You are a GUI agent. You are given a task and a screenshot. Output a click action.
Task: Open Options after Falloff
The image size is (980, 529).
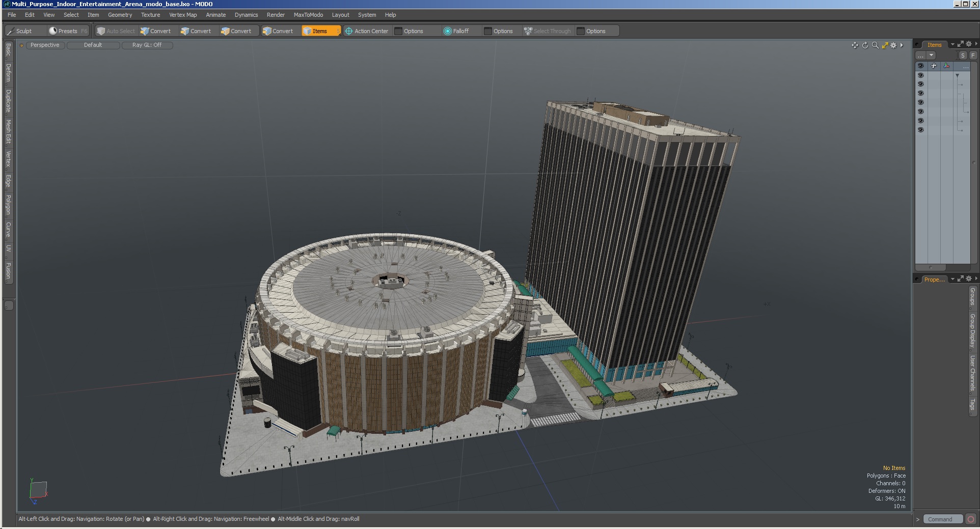click(503, 31)
